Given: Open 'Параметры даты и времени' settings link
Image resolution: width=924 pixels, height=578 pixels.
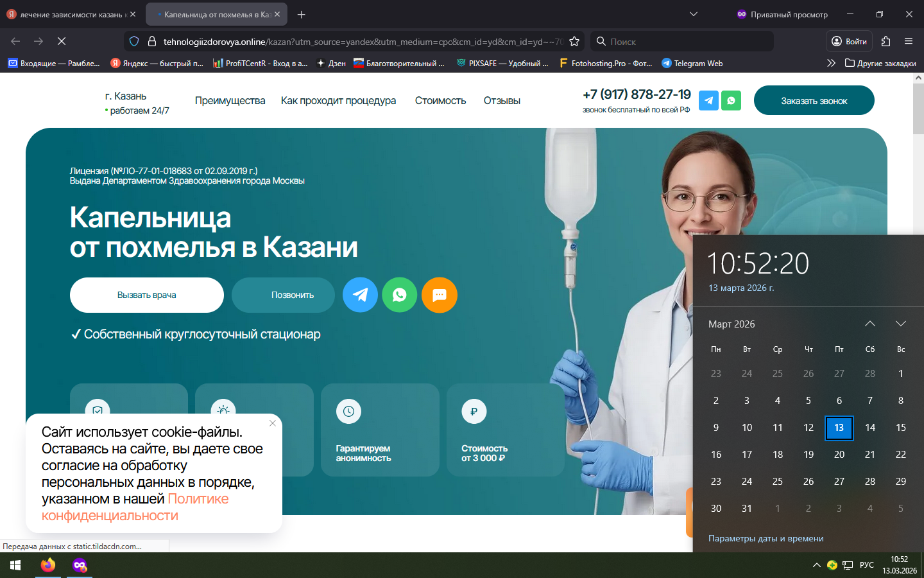Looking at the screenshot, I should pyautogui.click(x=766, y=538).
